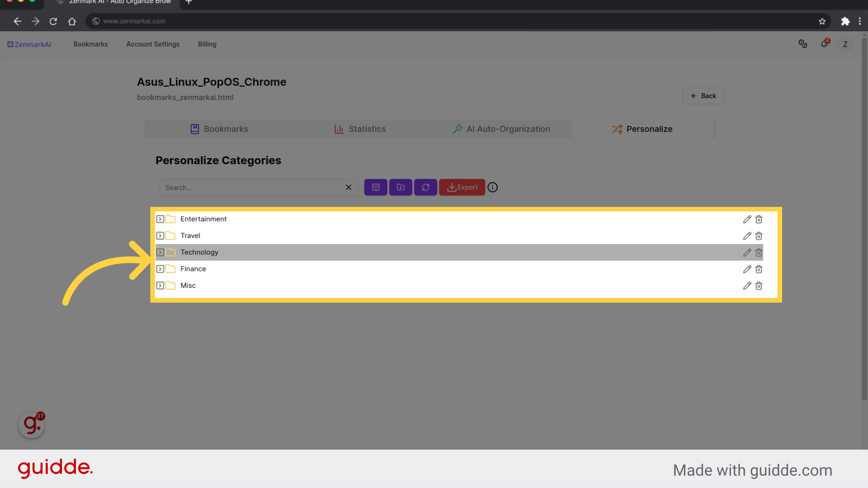Viewport: 868px width, 488px height.
Task: Open a new browser tab
Action: tap(189, 2)
